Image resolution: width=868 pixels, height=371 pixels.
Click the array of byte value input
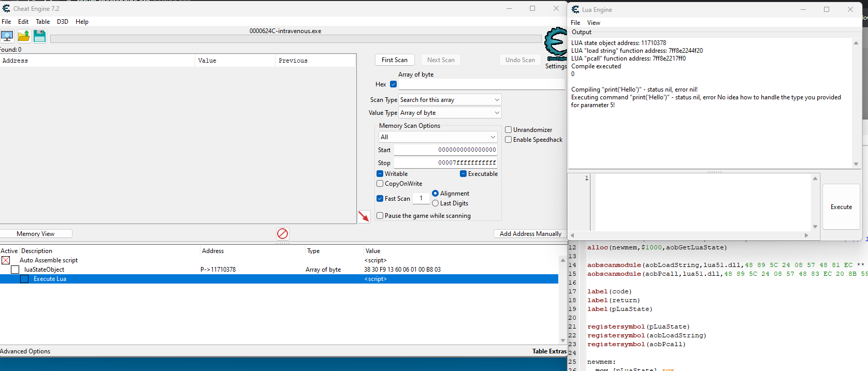tap(482, 84)
